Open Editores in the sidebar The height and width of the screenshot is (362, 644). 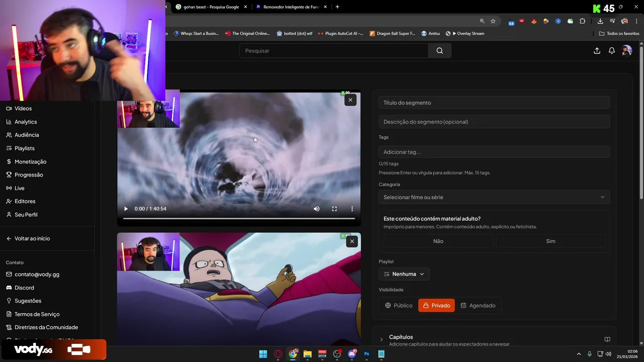coord(21,201)
